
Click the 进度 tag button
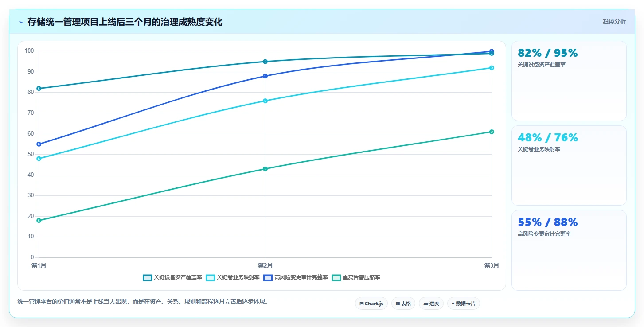[x=431, y=304]
